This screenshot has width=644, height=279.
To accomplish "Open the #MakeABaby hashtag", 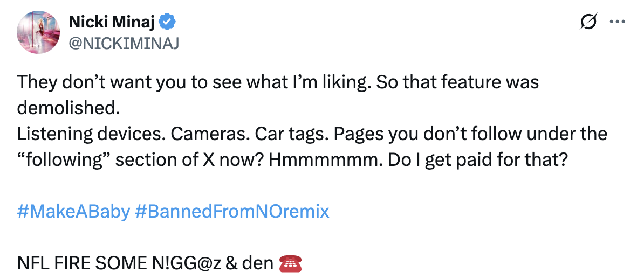I will coord(74,211).
